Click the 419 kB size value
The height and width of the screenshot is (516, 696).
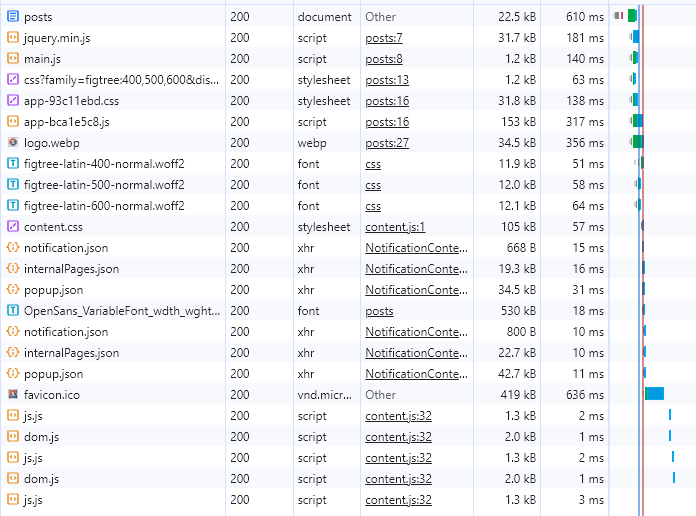[518, 394]
